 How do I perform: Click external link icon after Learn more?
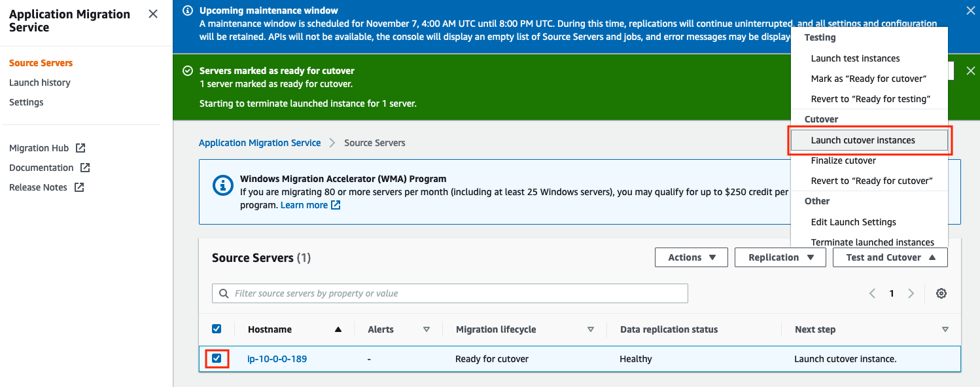[336, 205]
